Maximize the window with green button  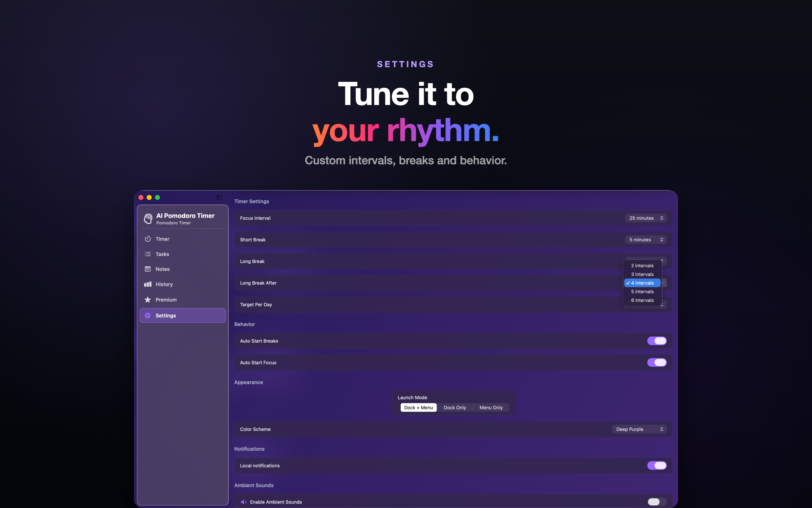pos(157,198)
